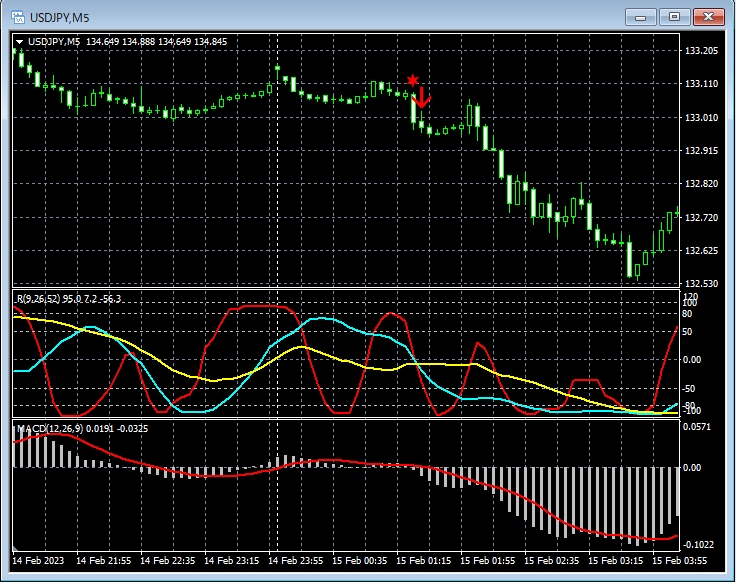
Task: Click the 0.0571 value on MACD scale
Action: pos(696,427)
